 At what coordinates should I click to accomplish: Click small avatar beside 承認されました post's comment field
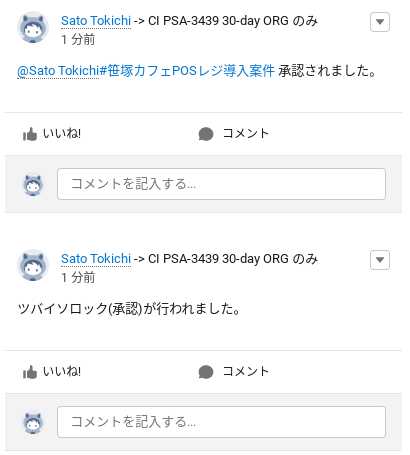pyautogui.click(x=33, y=184)
